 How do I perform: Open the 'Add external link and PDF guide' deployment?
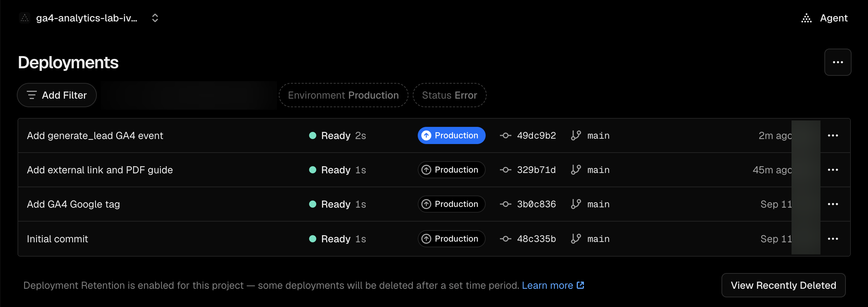(x=100, y=170)
